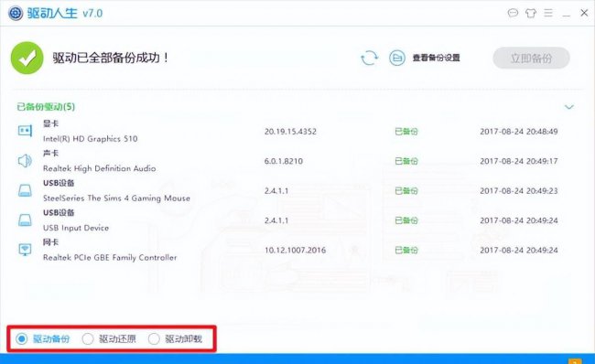
Task: Click the 显卡 graphics card icon
Action: (x=25, y=131)
